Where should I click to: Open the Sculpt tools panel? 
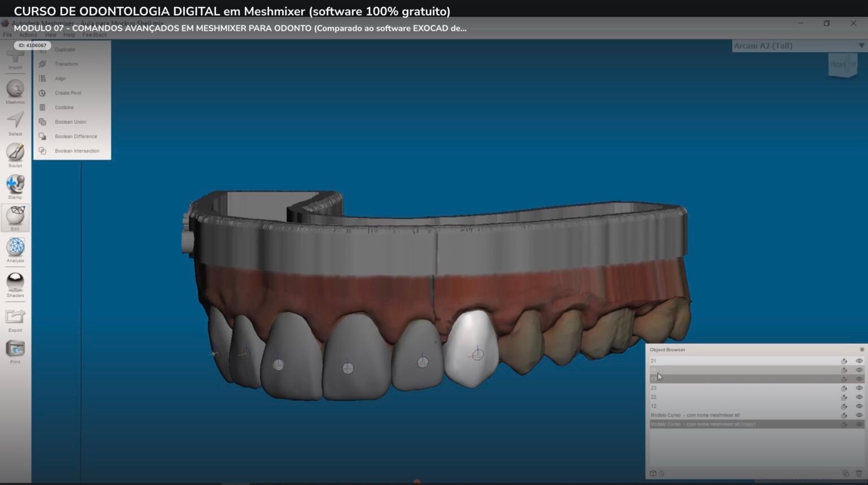[15, 153]
